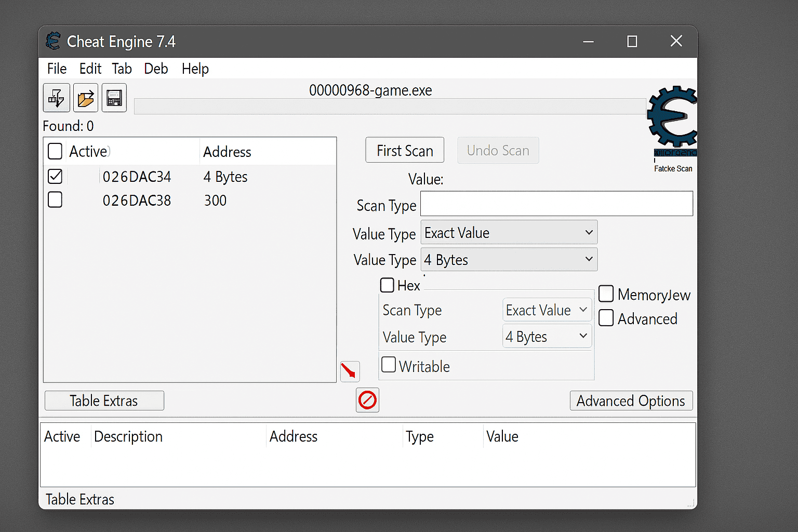Screen dimensions: 798x532
Task: Open the process list toolbar icon
Action: point(56,98)
